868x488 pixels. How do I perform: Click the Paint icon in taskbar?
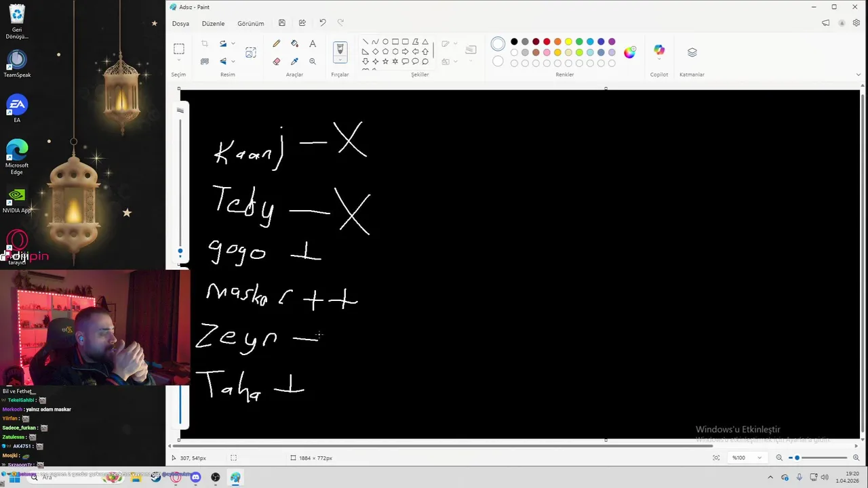click(235, 477)
